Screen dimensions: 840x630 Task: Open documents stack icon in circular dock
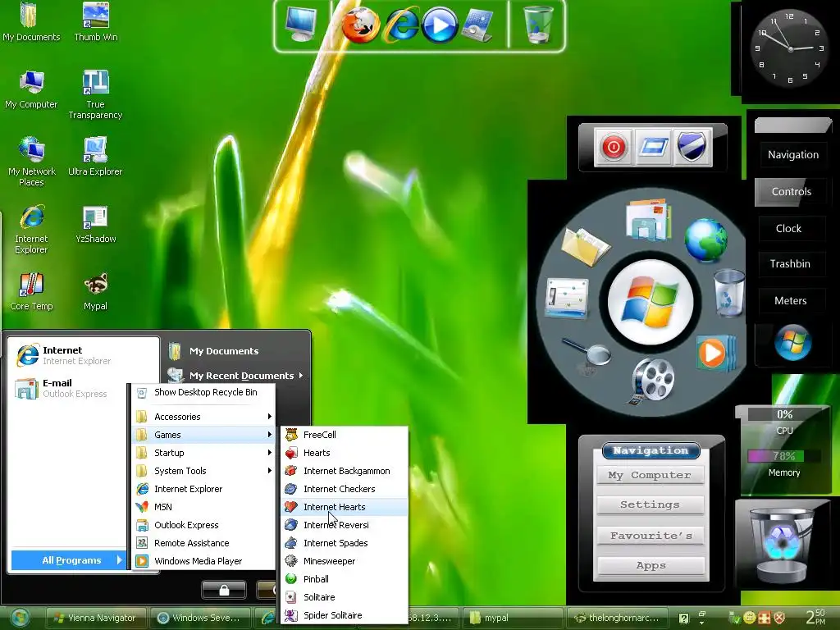click(649, 218)
